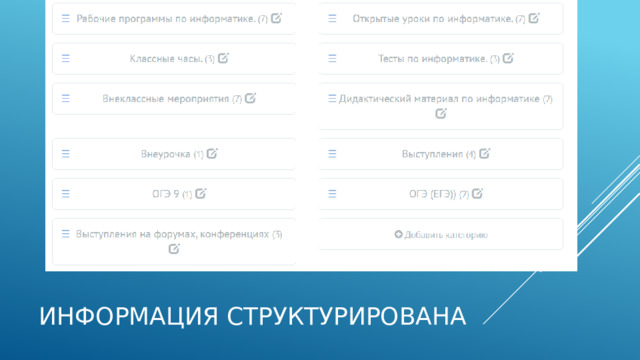The width and height of the screenshot is (640, 360).
Task: Click drag handle of Дидактический материал по информатике
Action: tap(332, 98)
